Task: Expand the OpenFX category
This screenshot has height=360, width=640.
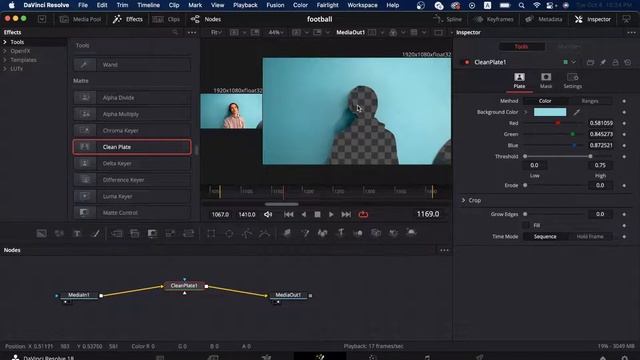Action: point(5,51)
